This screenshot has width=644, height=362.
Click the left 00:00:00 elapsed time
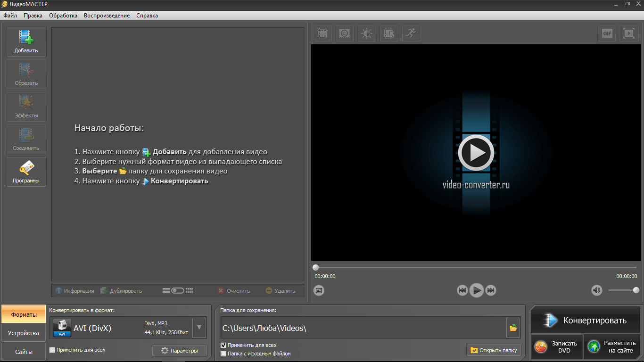click(x=325, y=277)
